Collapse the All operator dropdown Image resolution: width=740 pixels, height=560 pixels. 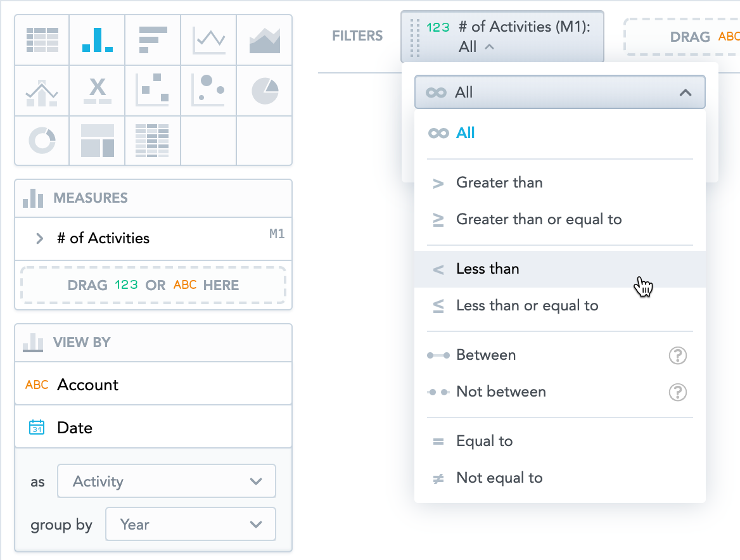pyautogui.click(x=559, y=92)
